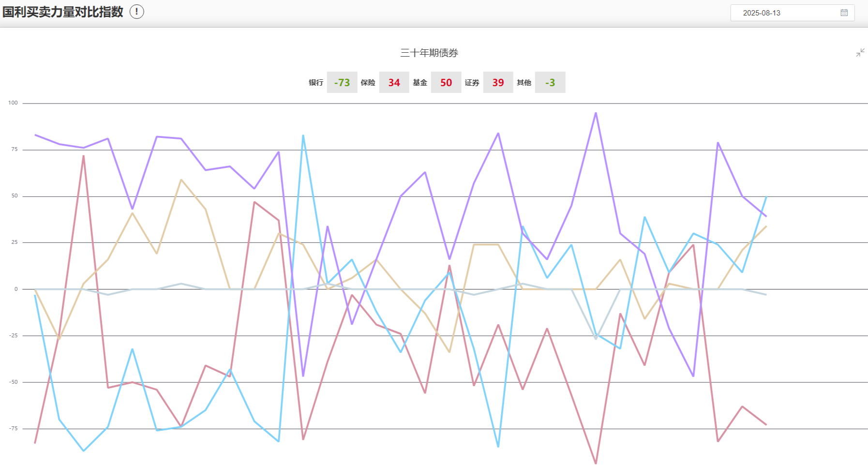Click the red 50 value box
This screenshot has width=868, height=467.
446,83
